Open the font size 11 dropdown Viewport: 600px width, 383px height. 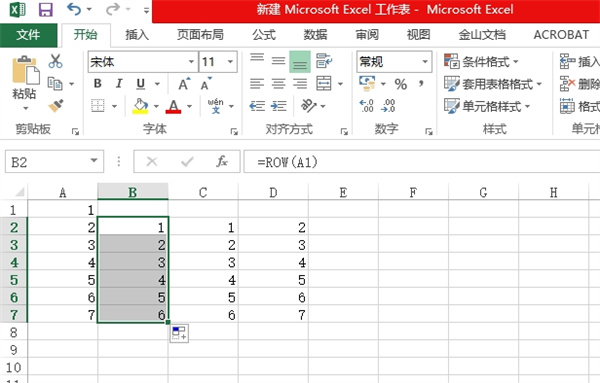tap(230, 62)
